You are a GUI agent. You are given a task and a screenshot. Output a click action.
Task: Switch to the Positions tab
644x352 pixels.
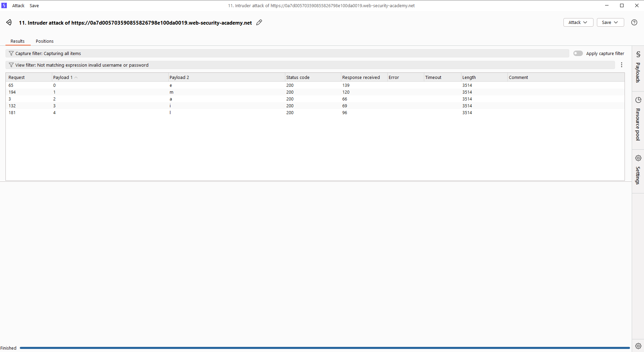pos(45,41)
